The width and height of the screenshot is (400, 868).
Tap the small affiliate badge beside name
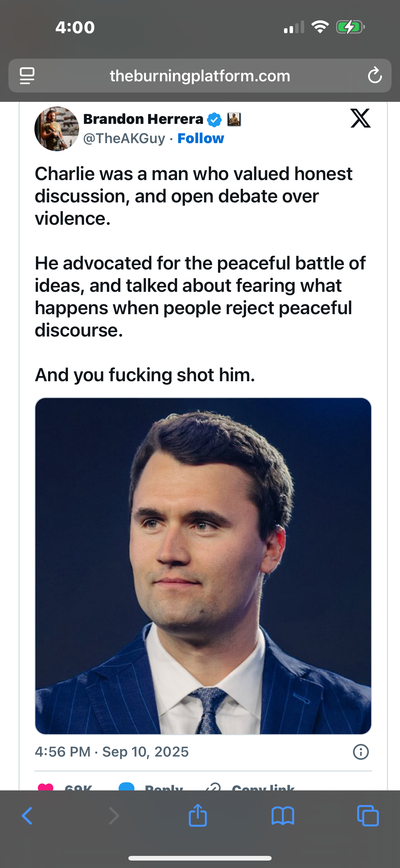coord(234,119)
